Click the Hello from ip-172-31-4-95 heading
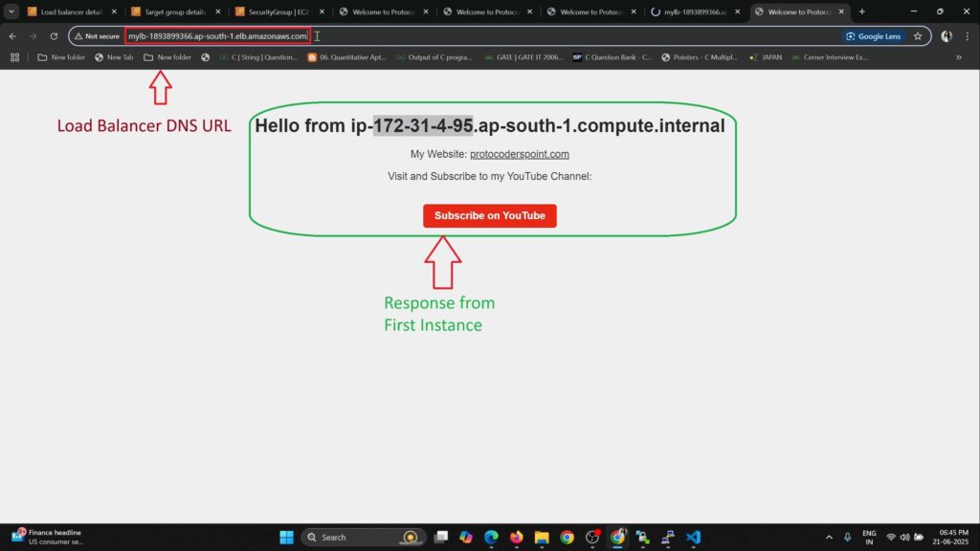Image resolution: width=980 pixels, height=551 pixels. pos(489,125)
